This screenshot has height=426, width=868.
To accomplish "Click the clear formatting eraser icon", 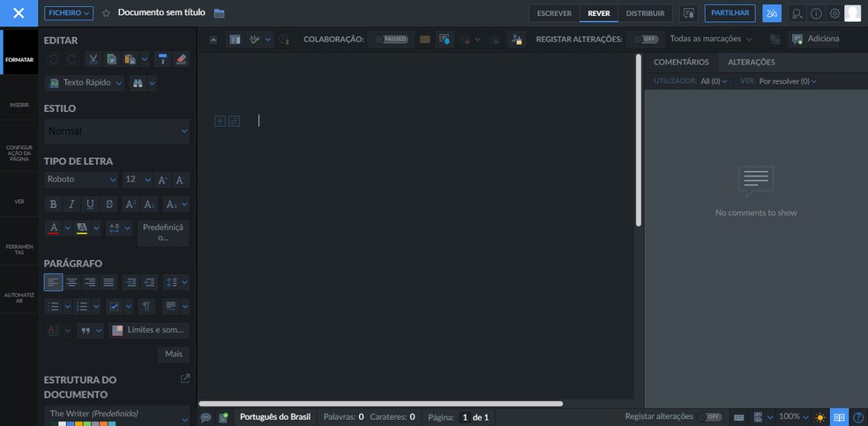I will tap(181, 59).
